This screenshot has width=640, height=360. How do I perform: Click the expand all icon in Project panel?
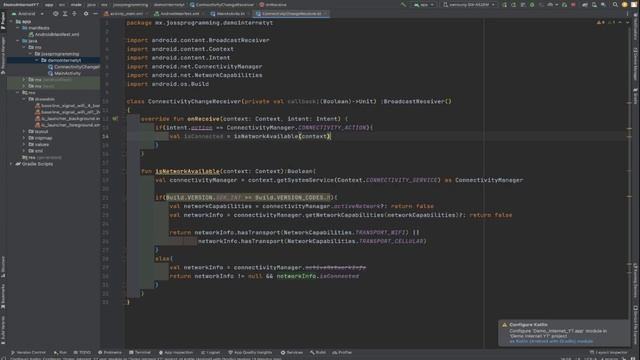click(x=65, y=13)
